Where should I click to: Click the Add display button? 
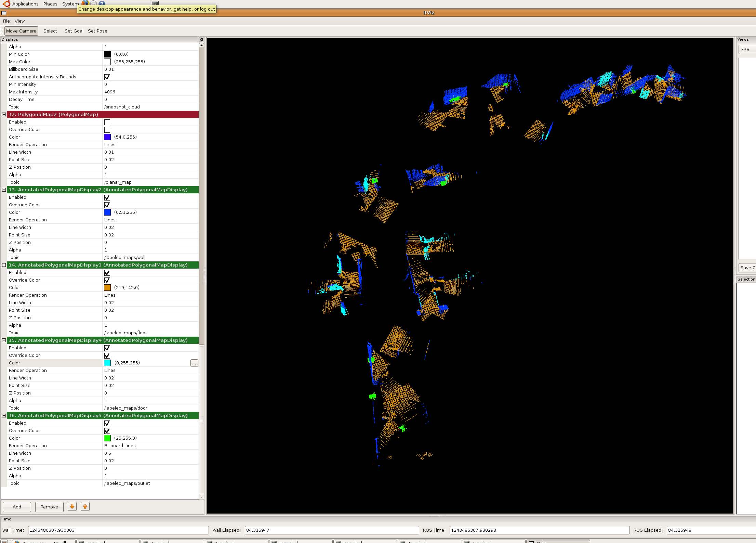[x=17, y=507]
